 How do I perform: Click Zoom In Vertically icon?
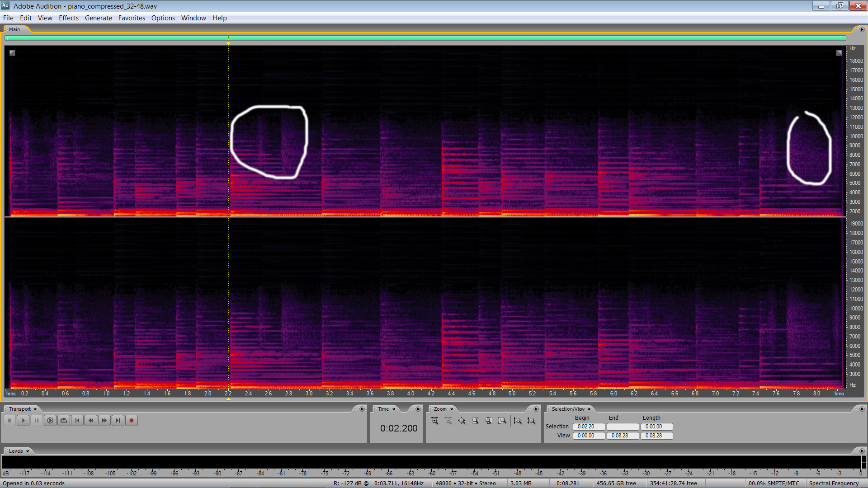pyautogui.click(x=518, y=421)
